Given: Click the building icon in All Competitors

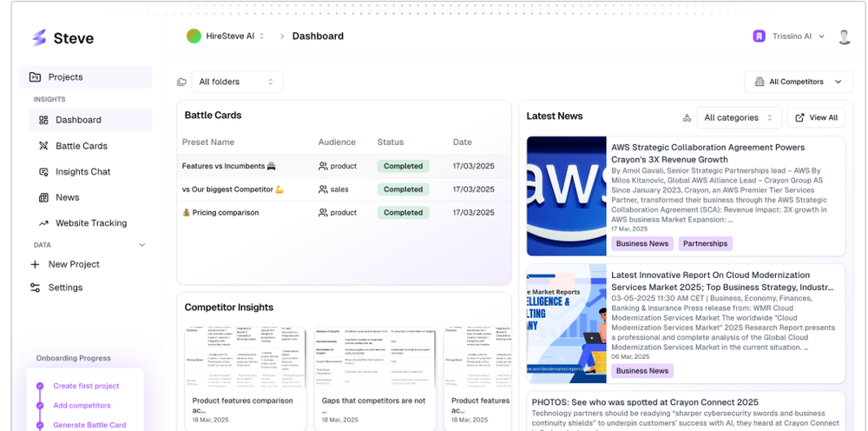Looking at the screenshot, I should (760, 82).
